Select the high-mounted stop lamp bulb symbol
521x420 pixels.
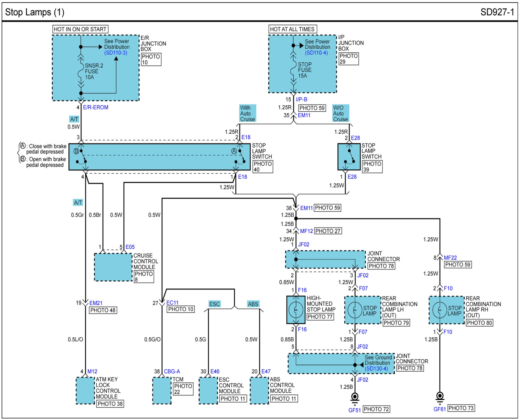click(x=296, y=310)
